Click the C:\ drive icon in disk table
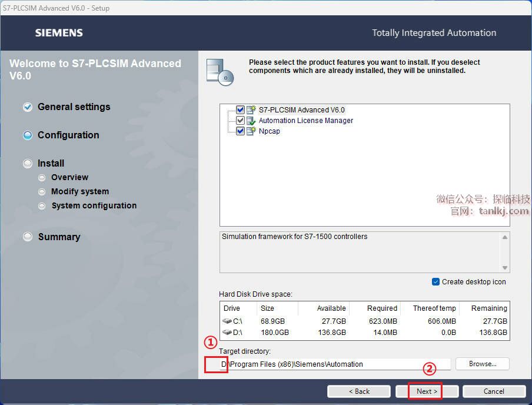Image resolution: width=532 pixels, height=405 pixels. [x=227, y=321]
